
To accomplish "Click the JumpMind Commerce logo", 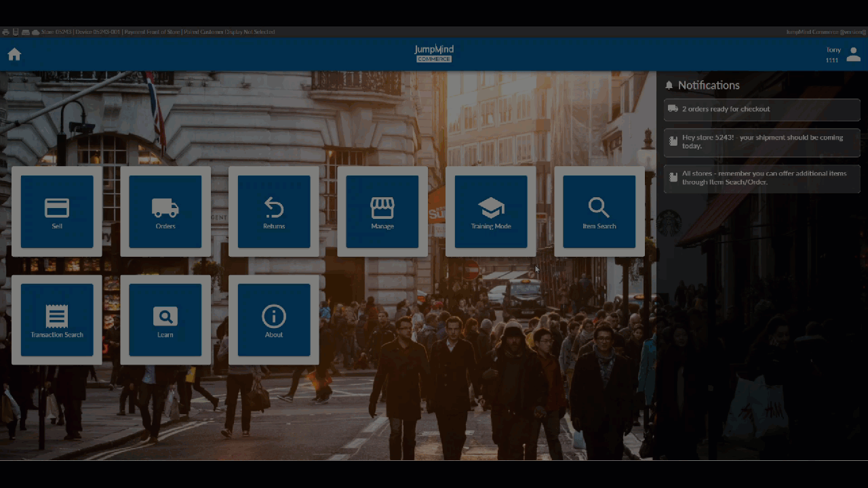I will [x=434, y=54].
